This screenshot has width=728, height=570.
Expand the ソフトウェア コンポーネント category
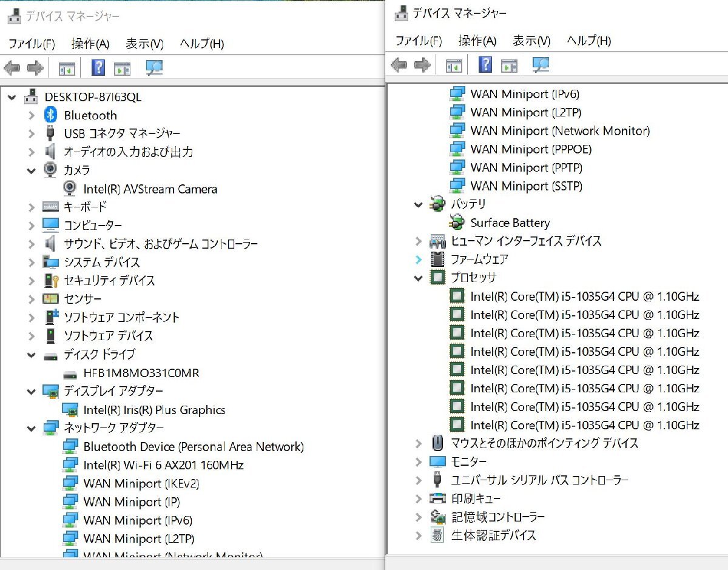[32, 317]
